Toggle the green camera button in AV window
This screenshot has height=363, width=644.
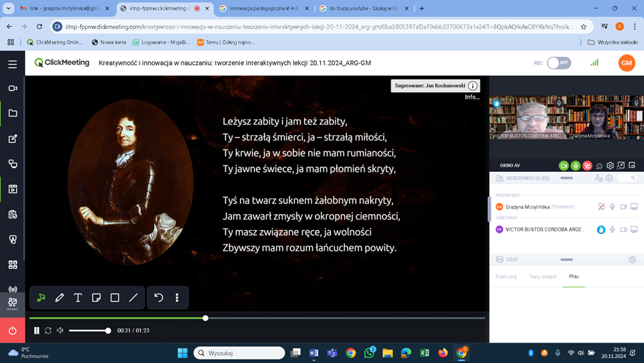click(x=564, y=166)
